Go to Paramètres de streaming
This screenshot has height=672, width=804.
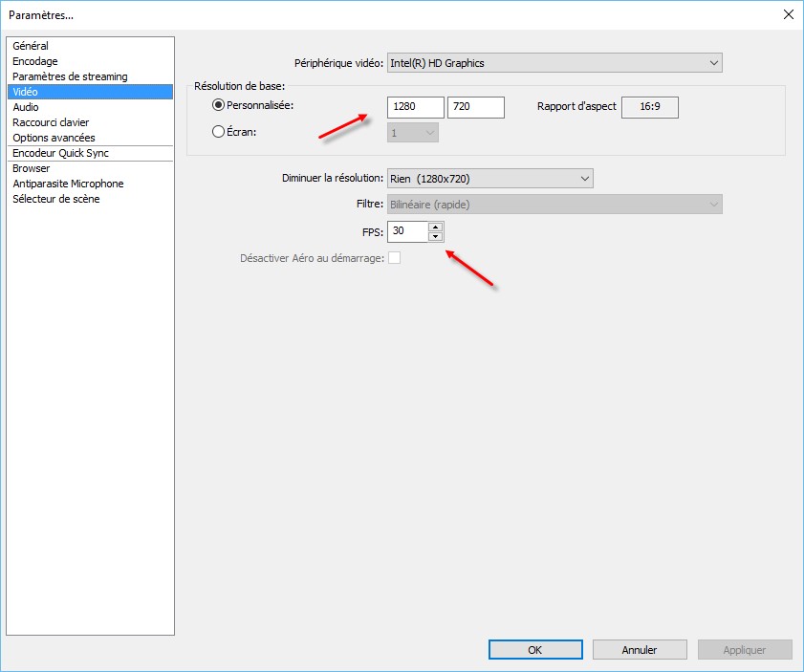tap(70, 76)
